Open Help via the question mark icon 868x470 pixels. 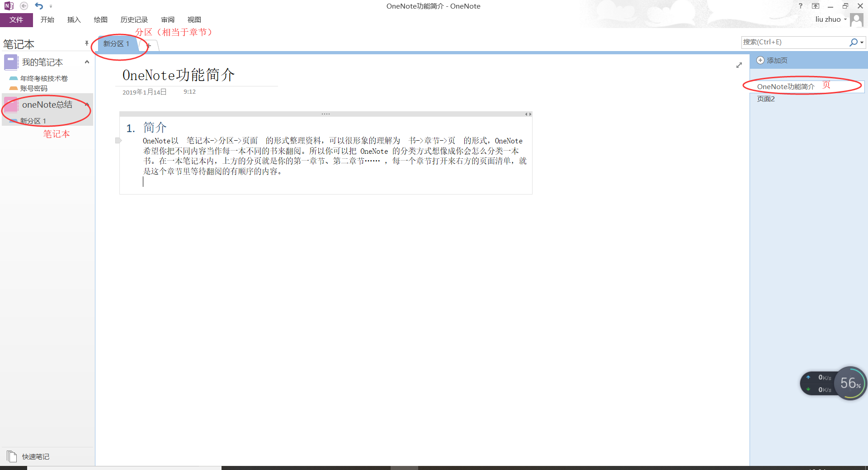coord(800,6)
